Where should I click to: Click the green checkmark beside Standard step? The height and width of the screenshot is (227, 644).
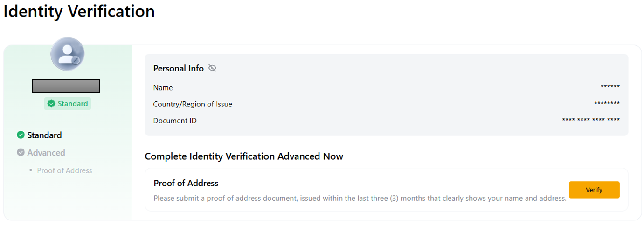tap(21, 135)
